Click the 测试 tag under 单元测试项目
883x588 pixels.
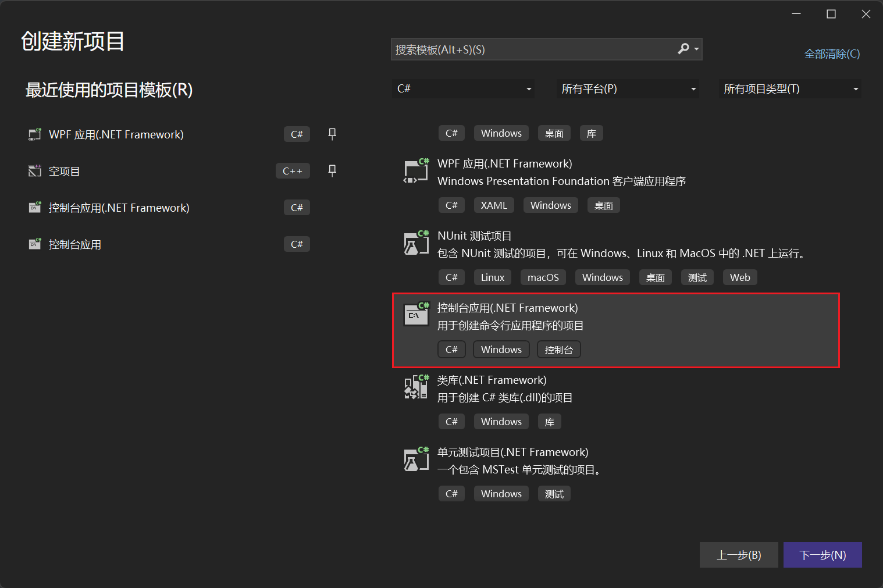click(x=554, y=494)
